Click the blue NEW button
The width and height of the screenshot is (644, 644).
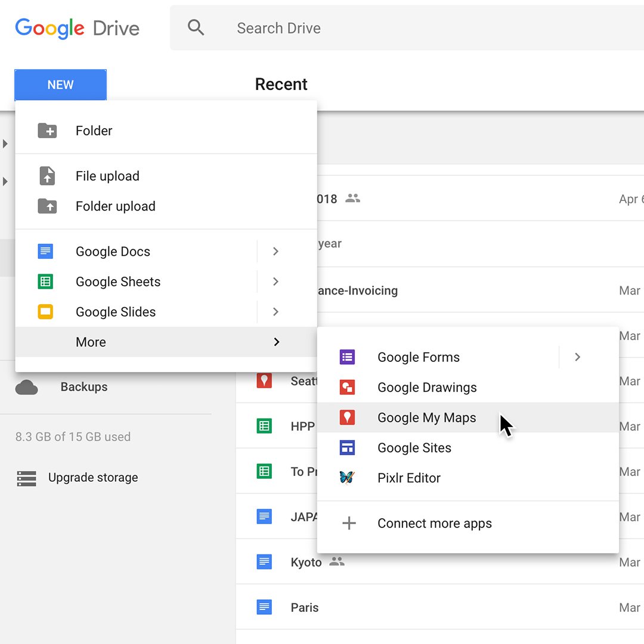[60, 85]
